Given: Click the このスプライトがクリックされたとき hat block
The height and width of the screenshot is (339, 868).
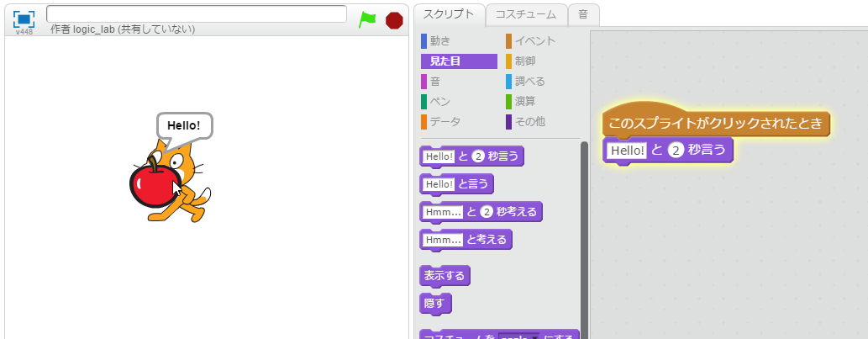Looking at the screenshot, I should click(x=716, y=122).
